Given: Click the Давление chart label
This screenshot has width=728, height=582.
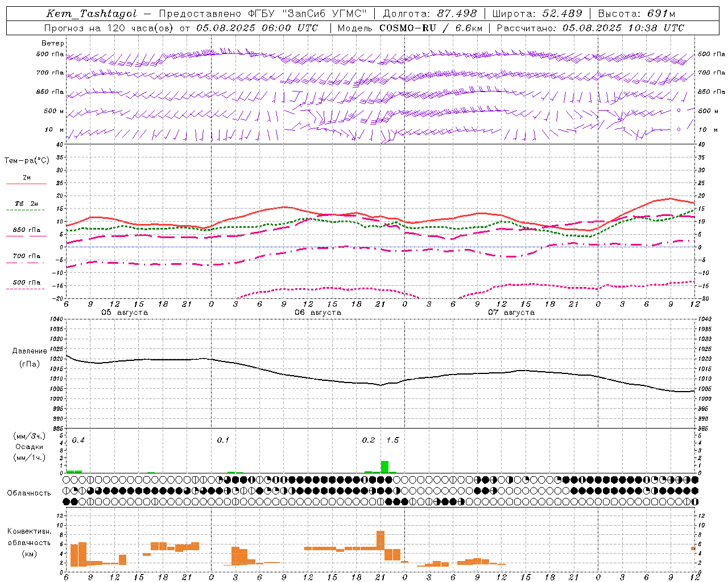Looking at the screenshot, I should pos(30,351).
